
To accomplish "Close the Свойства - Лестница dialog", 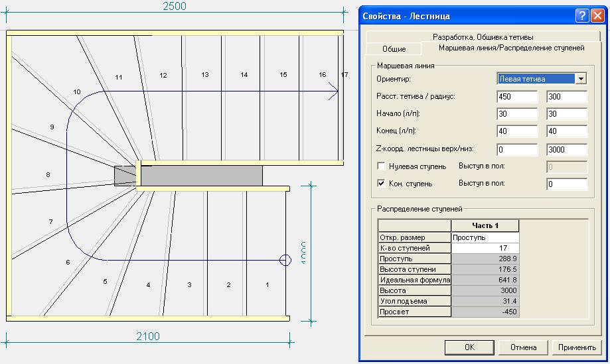I will coord(597,16).
